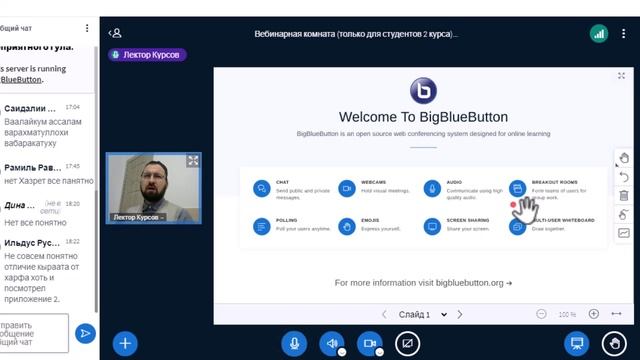
Task: Go to the previous slide
Action: (x=384, y=314)
